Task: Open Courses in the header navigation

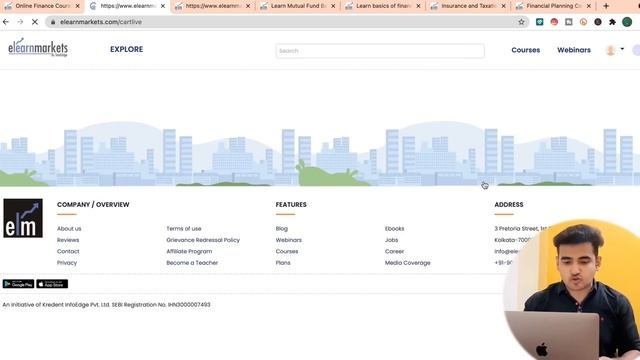Action: pos(526,50)
